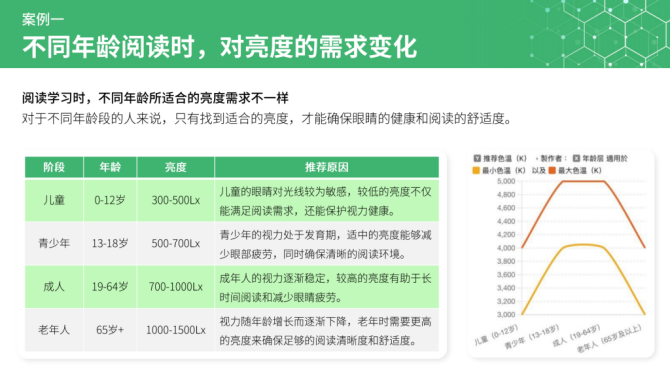Viewport: 670px width, 376px height.
Task: Click the 青少年 stage cell
Action: click(54, 243)
